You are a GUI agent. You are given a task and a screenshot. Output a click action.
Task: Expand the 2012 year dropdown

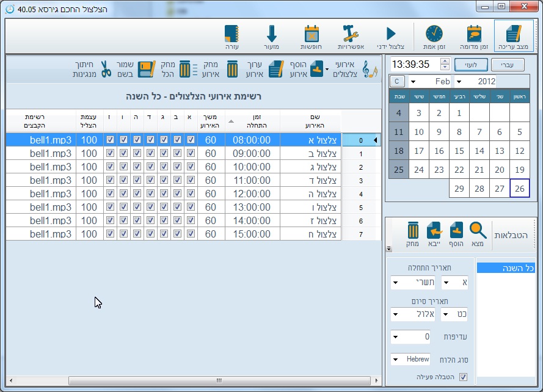click(459, 82)
